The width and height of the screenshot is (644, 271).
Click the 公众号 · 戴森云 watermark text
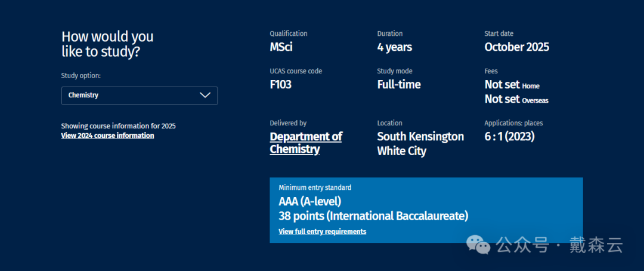pyautogui.click(x=559, y=245)
